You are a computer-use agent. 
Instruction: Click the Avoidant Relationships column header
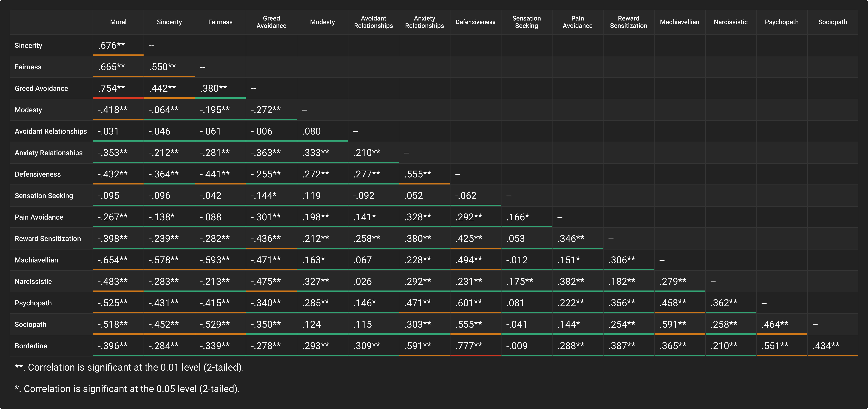[x=373, y=22]
